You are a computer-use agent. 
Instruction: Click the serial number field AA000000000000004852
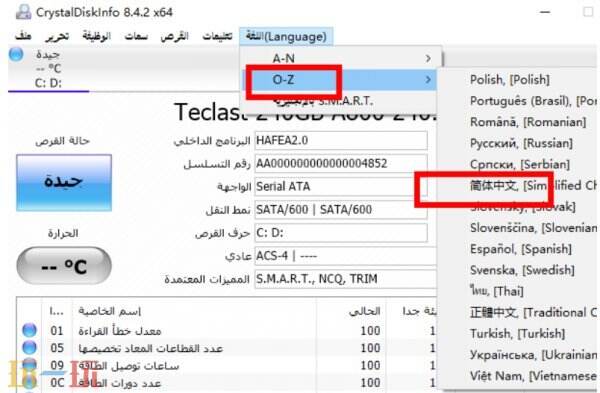341,163
